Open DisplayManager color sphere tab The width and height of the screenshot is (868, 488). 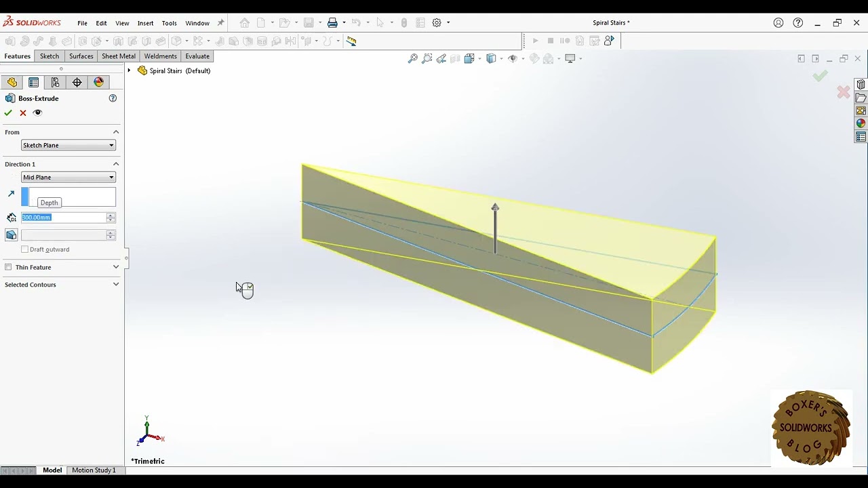pos(99,82)
